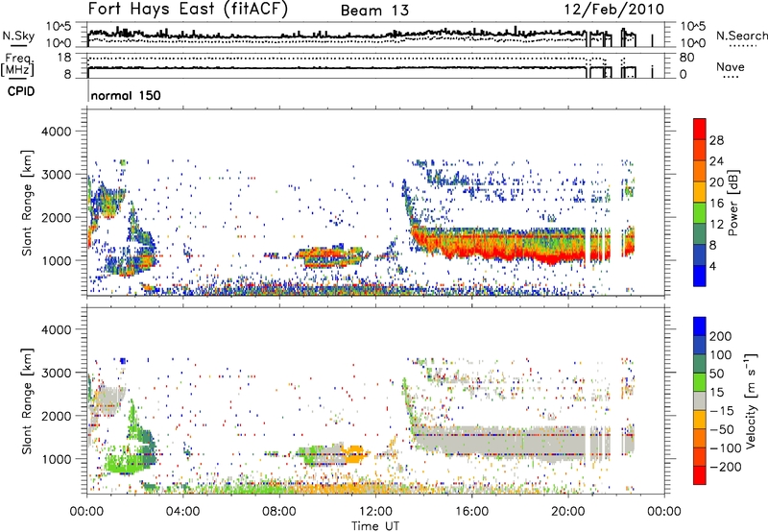The height and width of the screenshot is (532, 768).
Task: Click the '4000' range tick on power panel
Action: click(57, 132)
